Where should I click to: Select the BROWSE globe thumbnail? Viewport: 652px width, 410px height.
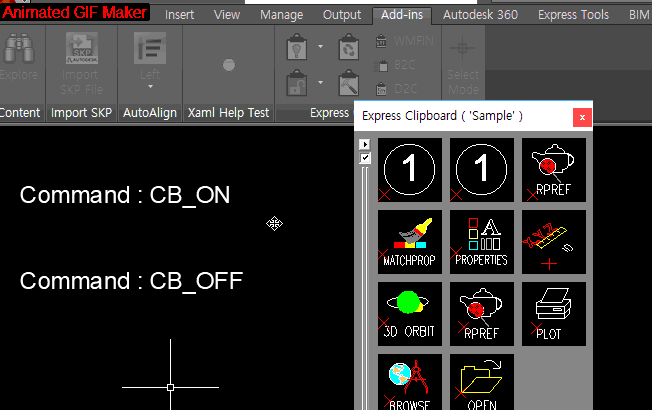click(x=410, y=382)
